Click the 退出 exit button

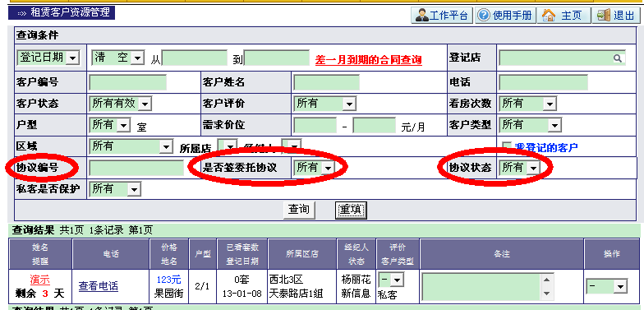pyautogui.click(x=616, y=16)
